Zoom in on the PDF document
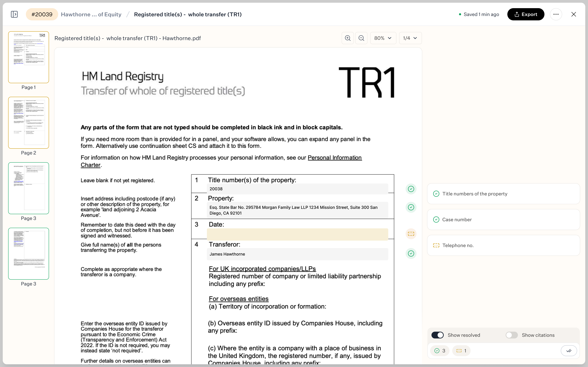 [347, 38]
